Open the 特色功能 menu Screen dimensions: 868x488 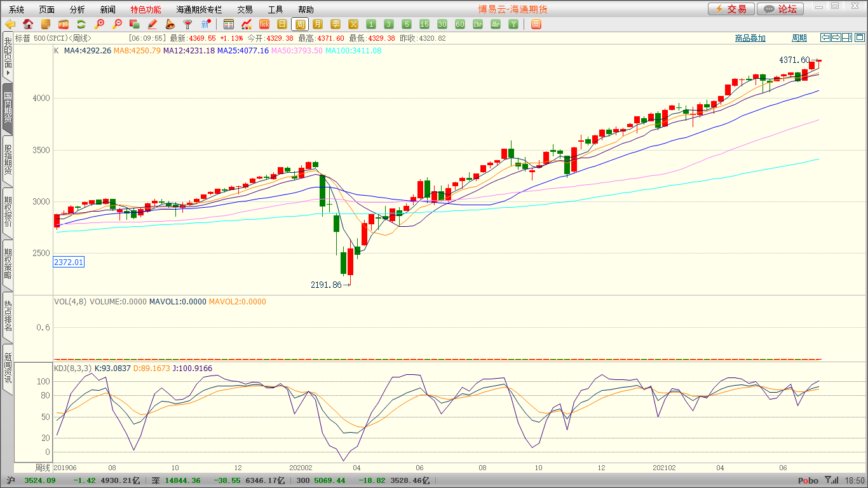146,10
